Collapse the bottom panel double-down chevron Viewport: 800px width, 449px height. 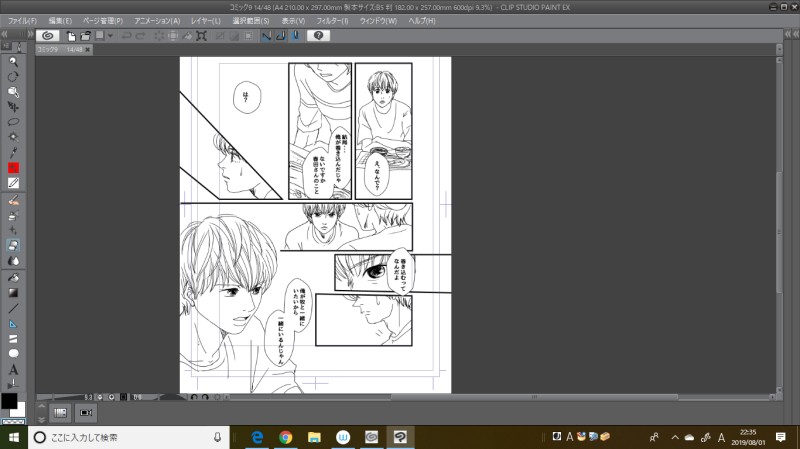click(x=42, y=419)
